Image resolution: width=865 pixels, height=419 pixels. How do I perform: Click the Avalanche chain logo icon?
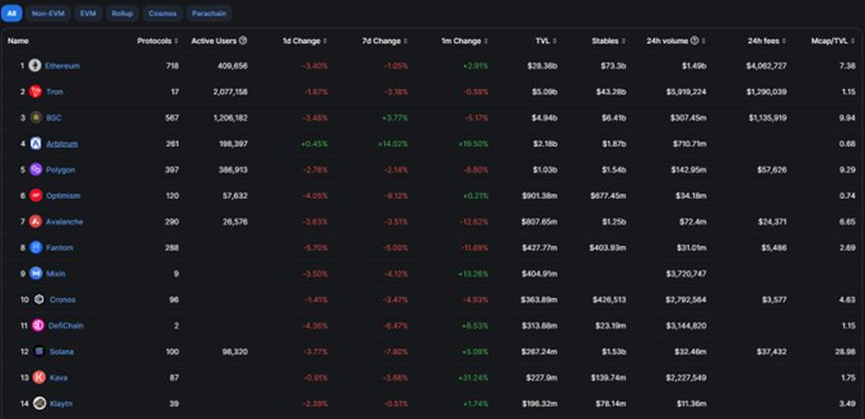[x=36, y=221]
